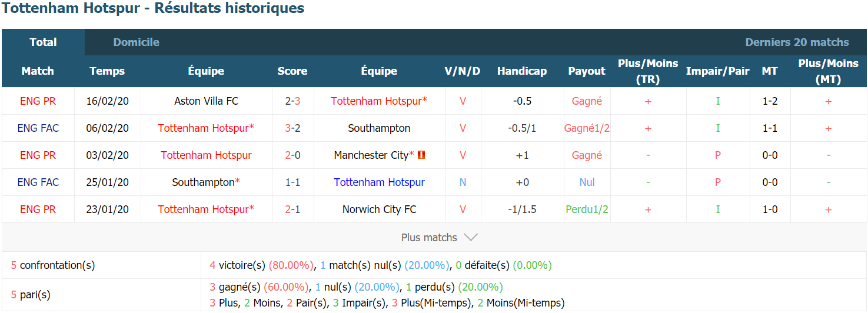Expand the Plus matchs chevron arrow
This screenshot has width=868, height=313.
click(x=471, y=238)
